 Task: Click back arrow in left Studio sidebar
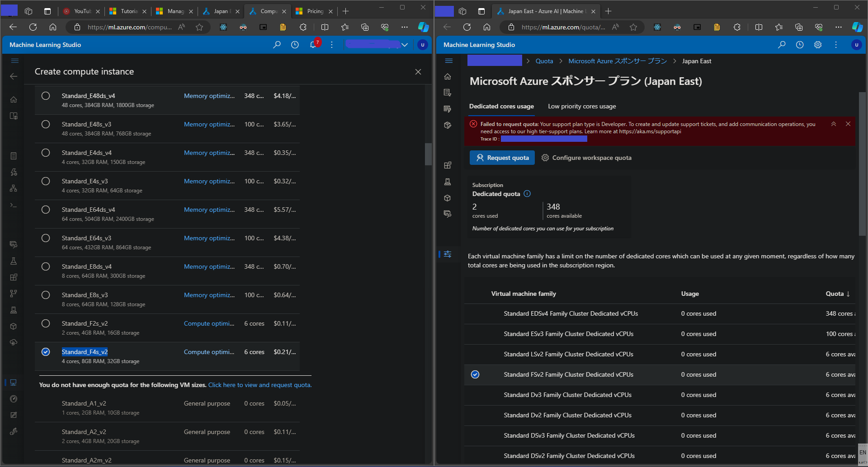click(14, 76)
